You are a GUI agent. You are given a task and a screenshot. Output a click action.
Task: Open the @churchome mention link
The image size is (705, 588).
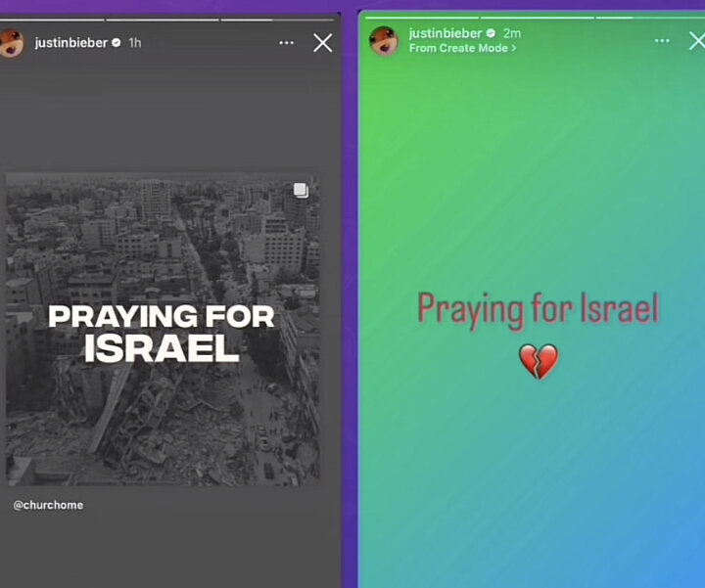pos(48,505)
